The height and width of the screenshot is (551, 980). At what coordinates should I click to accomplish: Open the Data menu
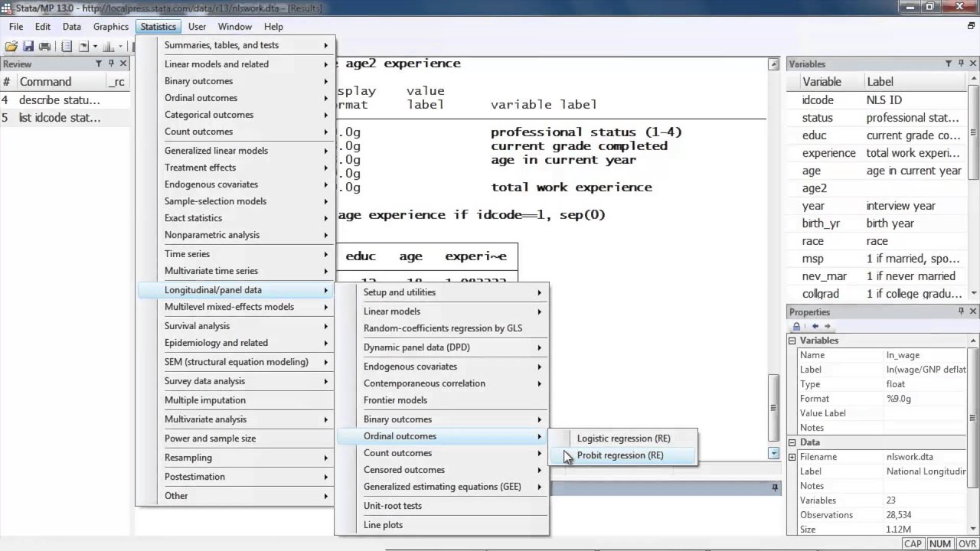point(72,27)
